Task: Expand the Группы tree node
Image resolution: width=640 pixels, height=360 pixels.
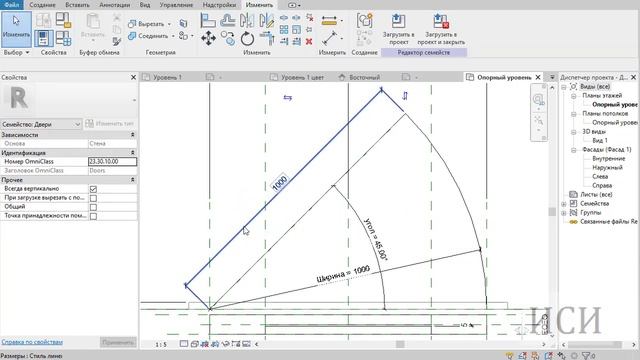Action: coord(564,213)
